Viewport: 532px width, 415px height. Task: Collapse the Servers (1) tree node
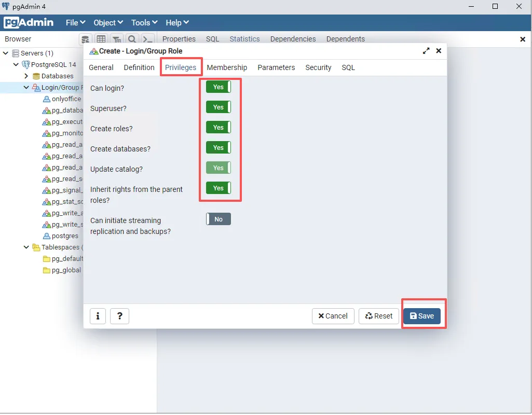(x=6, y=53)
